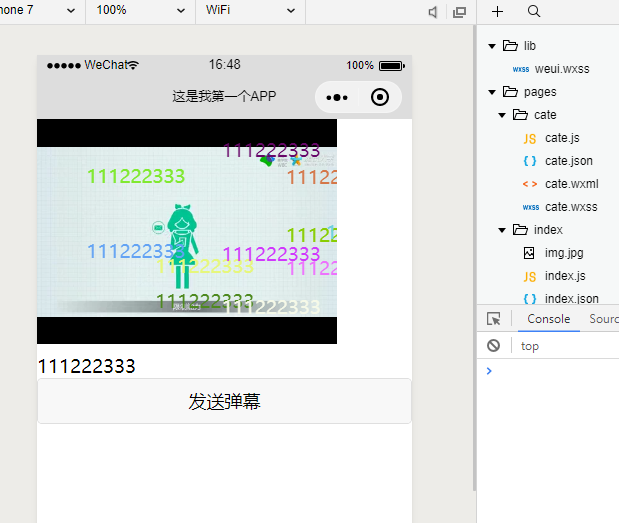Open the img.jpg file
This screenshot has height=523, width=619.
(564, 253)
